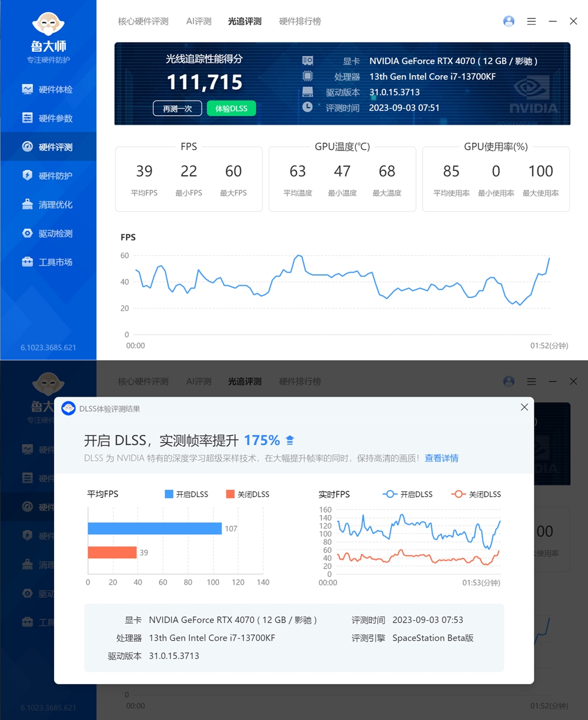Click the NVIDIA GeForce RTX 4070 text in the banner
Viewport: 588px width, 720px height.
[x=453, y=61]
